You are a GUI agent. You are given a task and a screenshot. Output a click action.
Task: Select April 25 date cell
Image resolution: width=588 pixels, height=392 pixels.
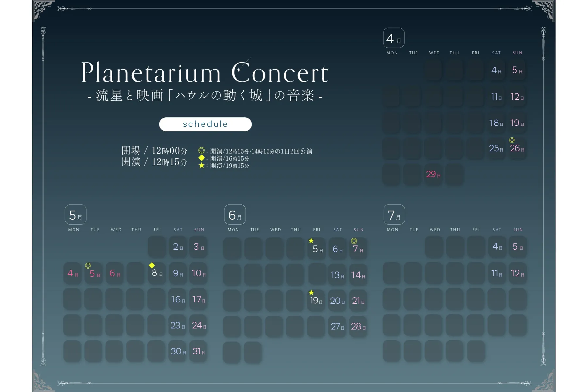point(496,148)
